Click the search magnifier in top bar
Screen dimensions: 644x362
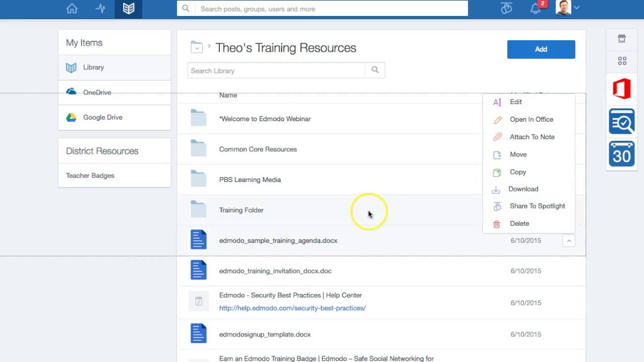[x=186, y=9]
